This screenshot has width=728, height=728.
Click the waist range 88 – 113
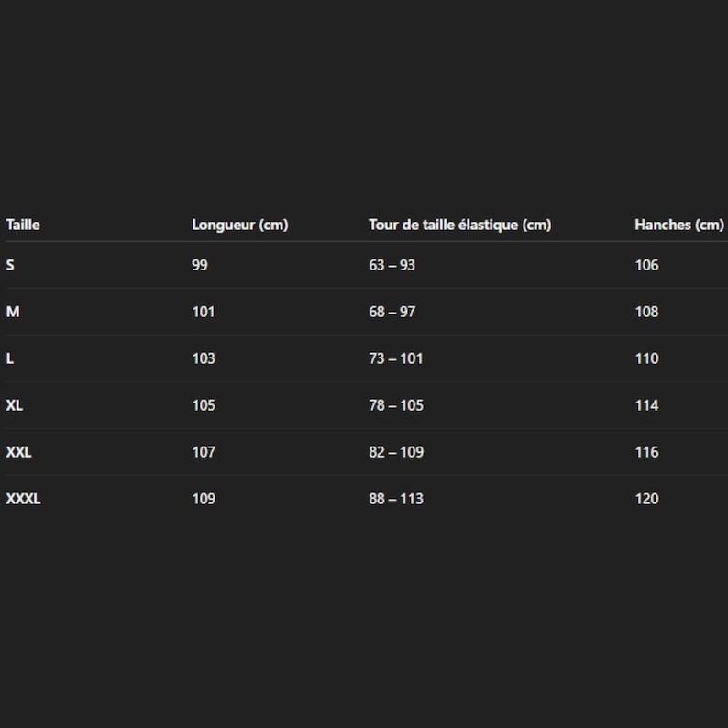click(x=396, y=499)
